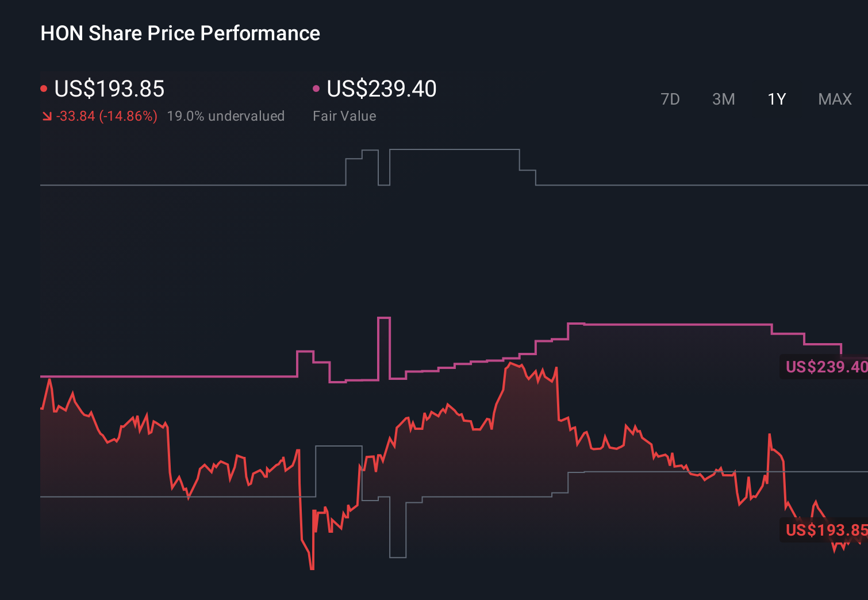868x600 pixels.
Task: Click the -33.84 (-14.86%) change value
Action: (x=106, y=116)
